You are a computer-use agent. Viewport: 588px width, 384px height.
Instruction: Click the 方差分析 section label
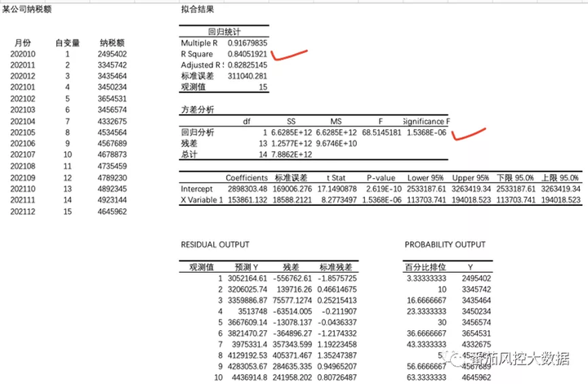199,109
